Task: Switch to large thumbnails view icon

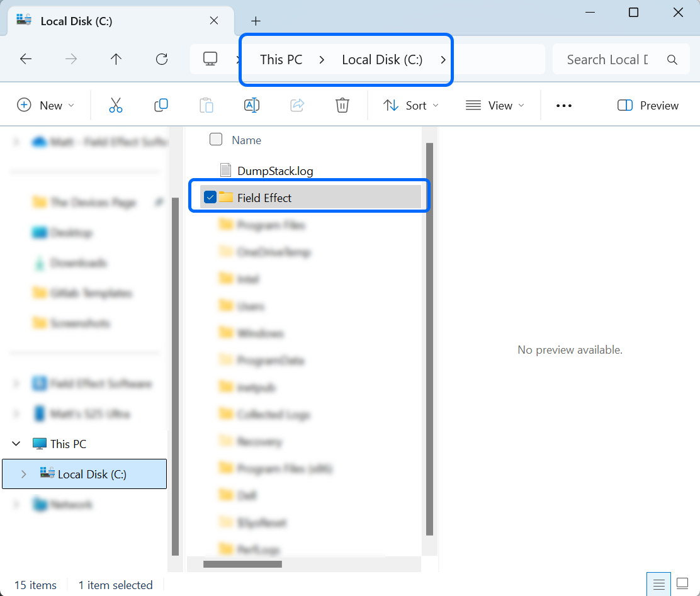Action: (x=682, y=583)
